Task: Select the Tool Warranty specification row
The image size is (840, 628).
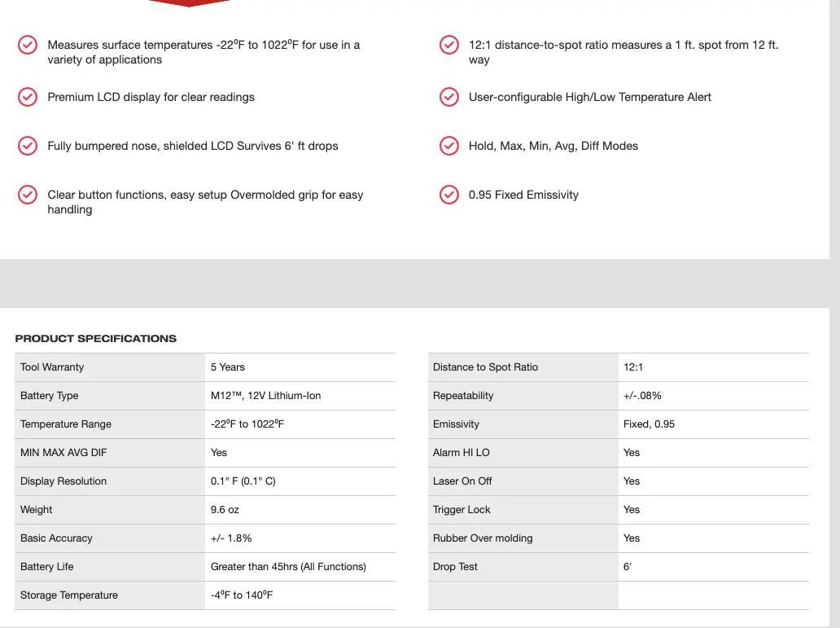Action: [205, 367]
